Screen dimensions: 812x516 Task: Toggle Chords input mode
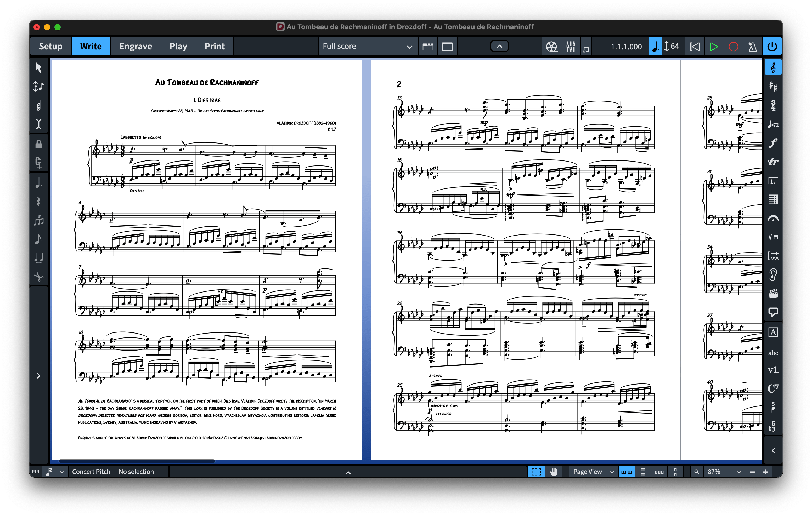click(x=39, y=106)
